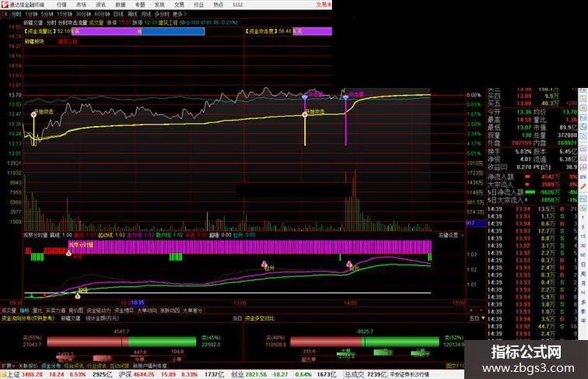Click the 当日 buy/sell ratio bar (买55%)
588x379 pixels.
click(x=121, y=342)
